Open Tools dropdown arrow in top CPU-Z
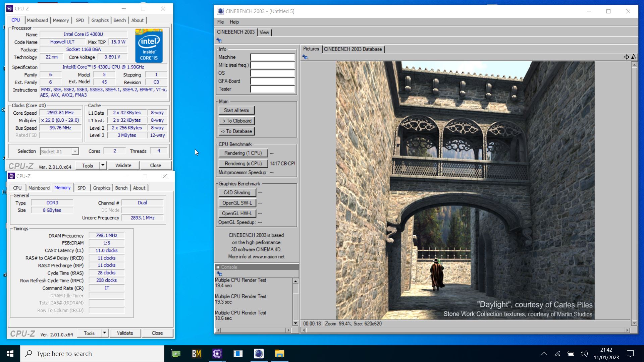The image size is (644, 362). [103, 166]
